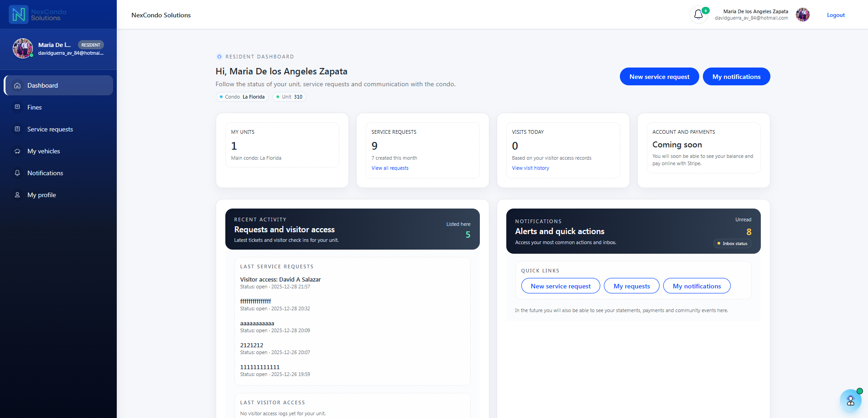The width and height of the screenshot is (868, 418).
Task: Open the Notifications bell in the sidebar
Action: coord(17,173)
